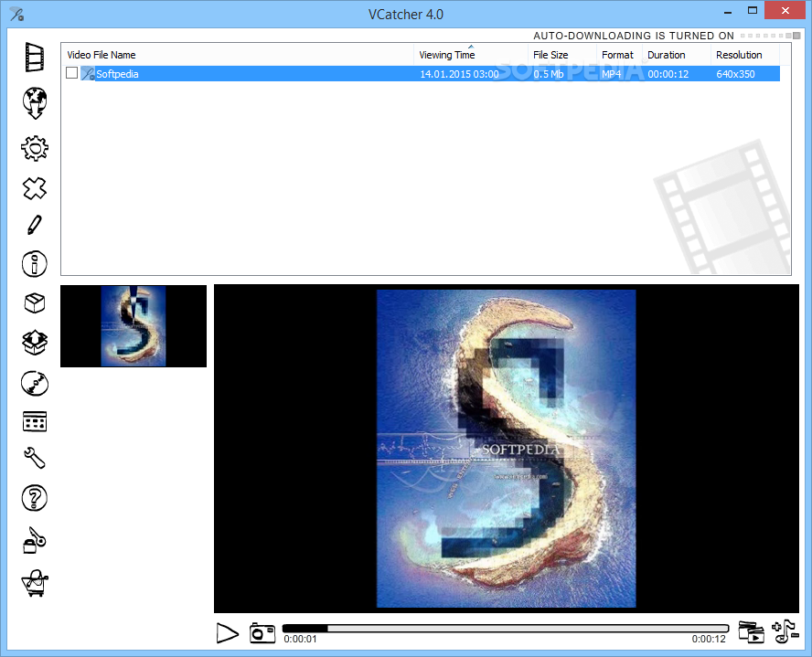The height and width of the screenshot is (657, 812).
Task: Click the Auto-downloading is turned on label
Action: pos(634,36)
